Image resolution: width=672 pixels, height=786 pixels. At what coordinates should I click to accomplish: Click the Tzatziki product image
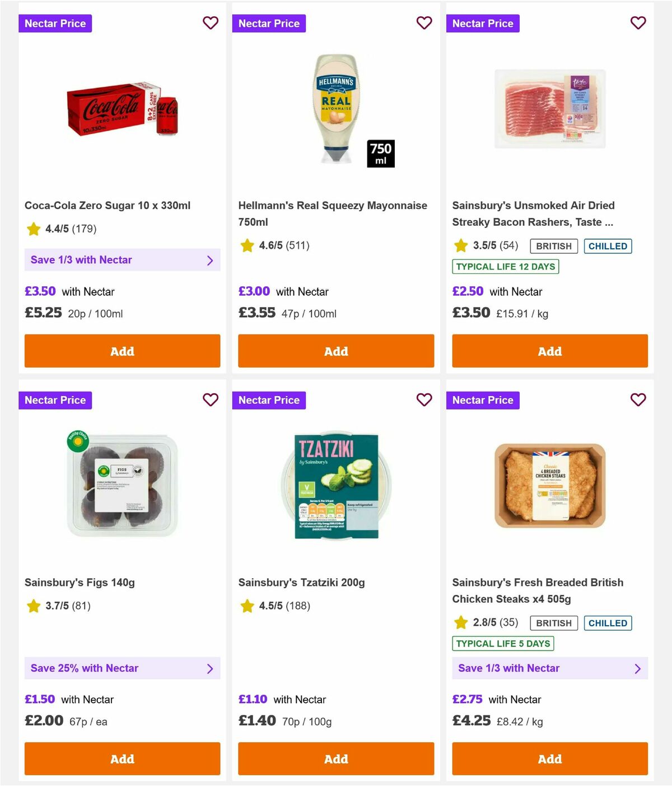335,486
